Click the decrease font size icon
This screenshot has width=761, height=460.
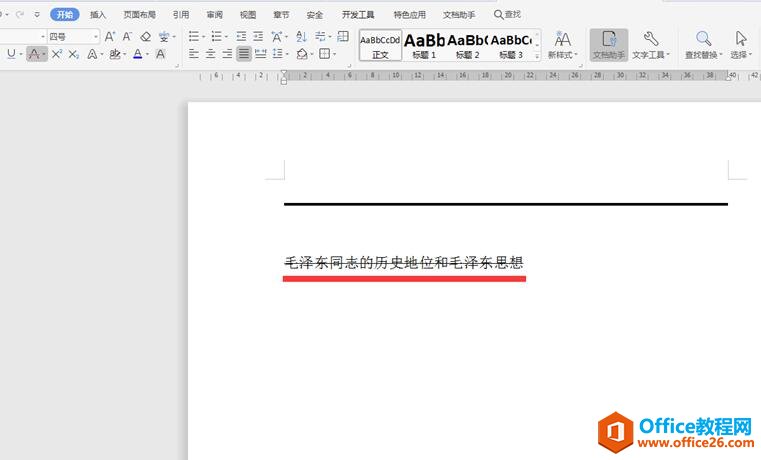coord(127,36)
